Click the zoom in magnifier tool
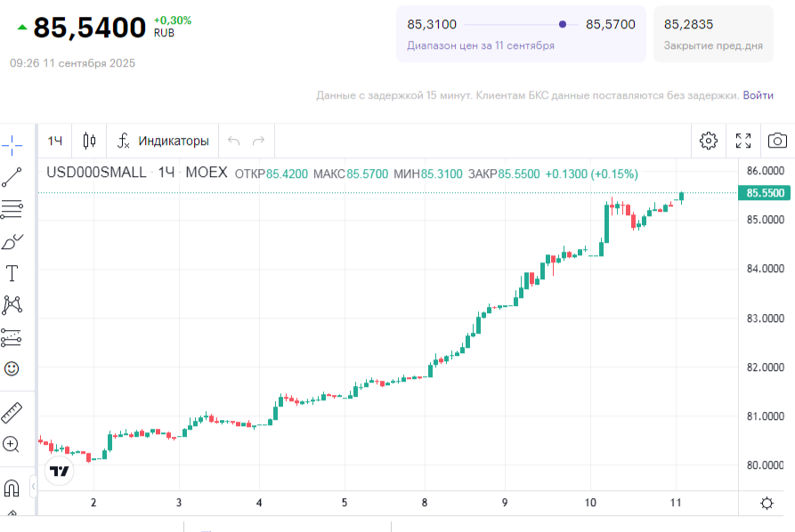 click(x=12, y=445)
